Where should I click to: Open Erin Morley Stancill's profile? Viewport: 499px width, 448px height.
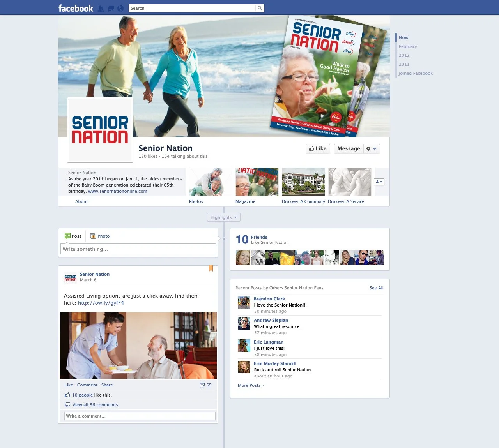click(x=275, y=363)
